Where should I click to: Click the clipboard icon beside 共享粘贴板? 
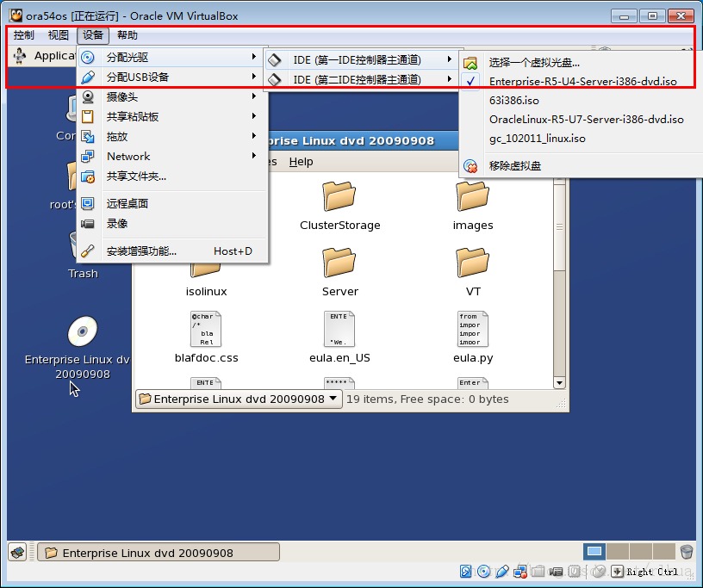[87, 116]
